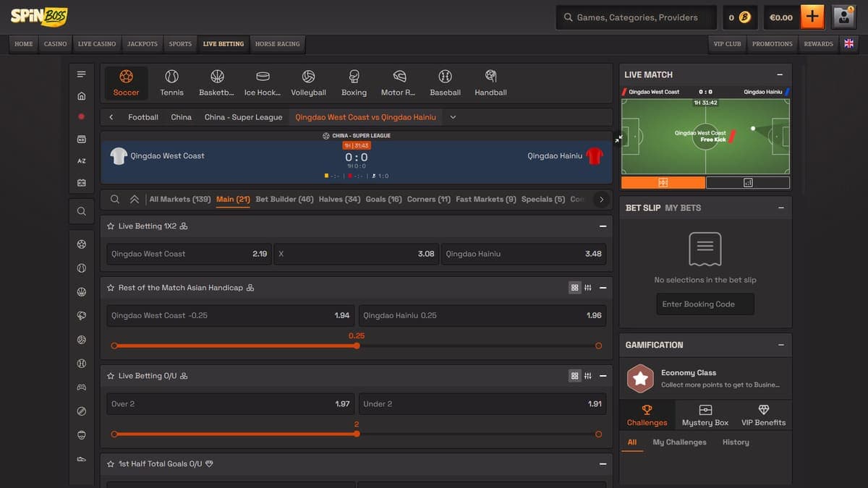
Task: Click the account profile avatar icon
Action: [843, 17]
